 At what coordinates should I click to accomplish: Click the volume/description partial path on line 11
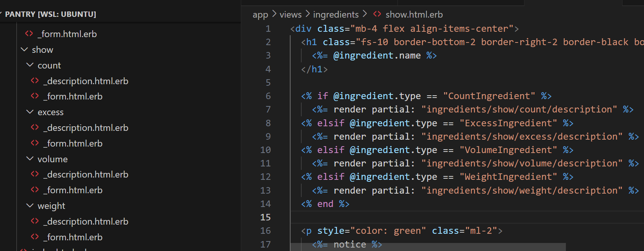coord(522,163)
